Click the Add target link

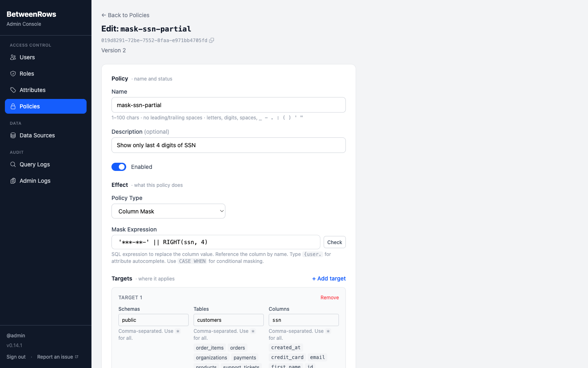(x=329, y=278)
